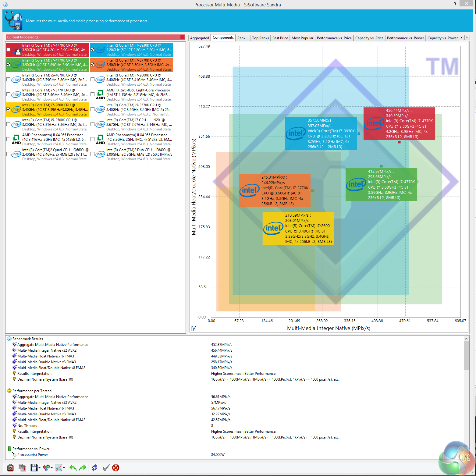Click the Intel logo beside Core2 Quad Q6600
The height and width of the screenshot is (476, 476).
point(16,154)
